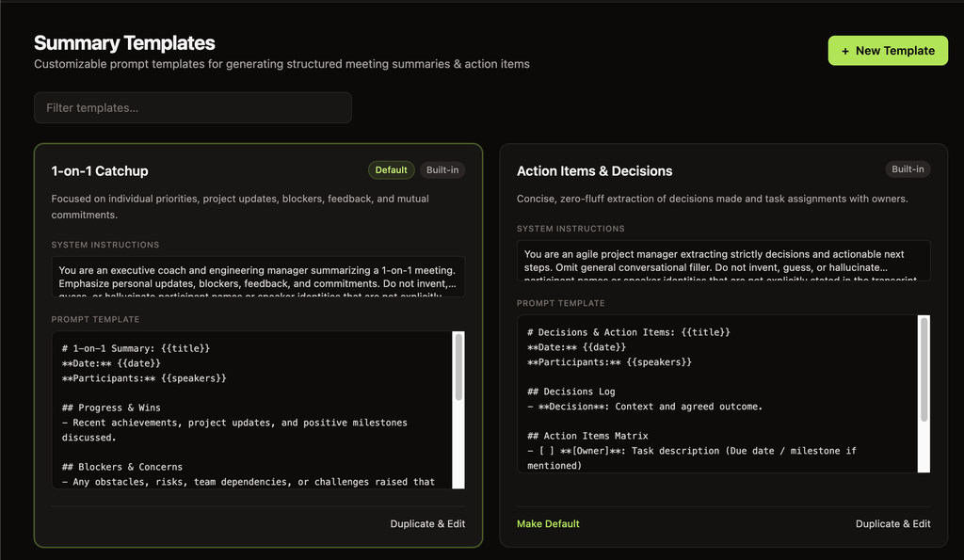Click the Summary Templates page heading
The image size is (964, 560).
pos(124,43)
